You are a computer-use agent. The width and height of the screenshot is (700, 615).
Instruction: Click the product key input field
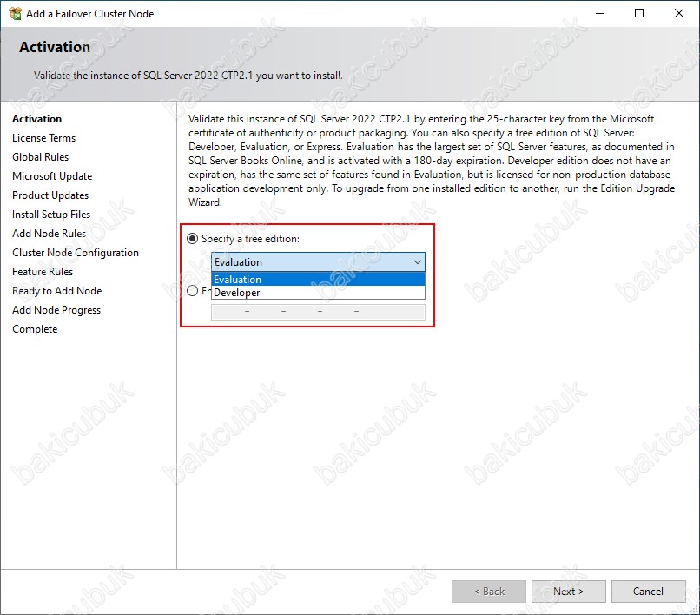(x=319, y=311)
